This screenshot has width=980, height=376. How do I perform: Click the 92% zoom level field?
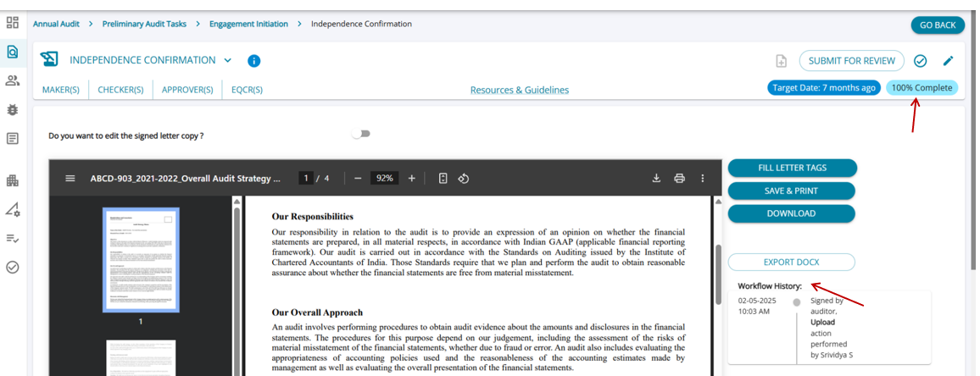click(x=385, y=179)
